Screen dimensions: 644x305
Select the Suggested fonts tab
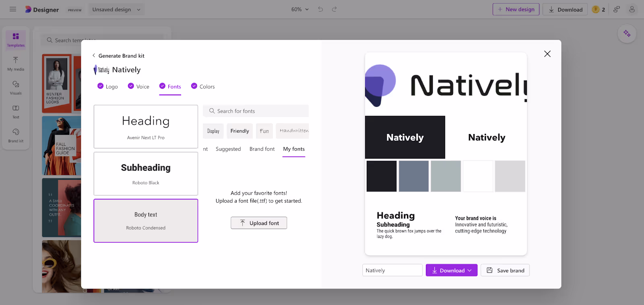coord(228,149)
